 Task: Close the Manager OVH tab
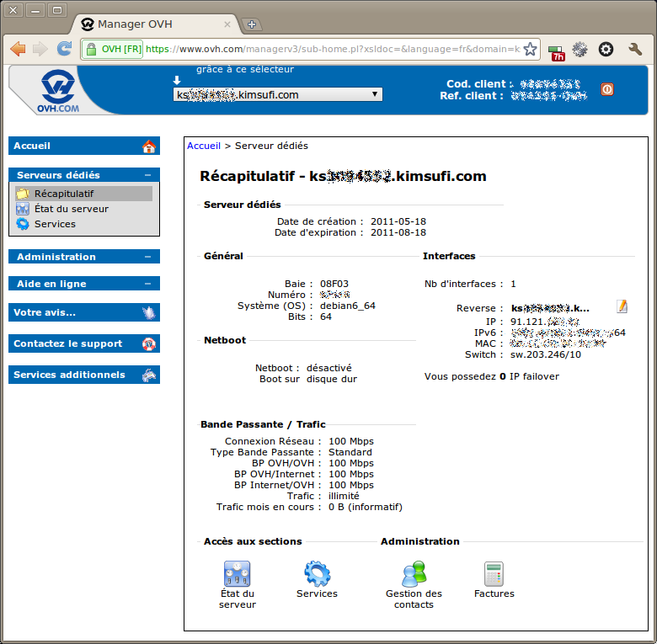227,24
